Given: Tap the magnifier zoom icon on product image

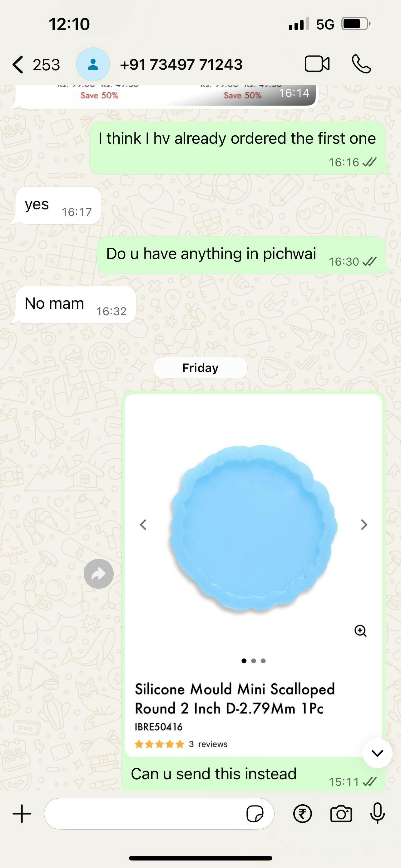Looking at the screenshot, I should click(360, 631).
